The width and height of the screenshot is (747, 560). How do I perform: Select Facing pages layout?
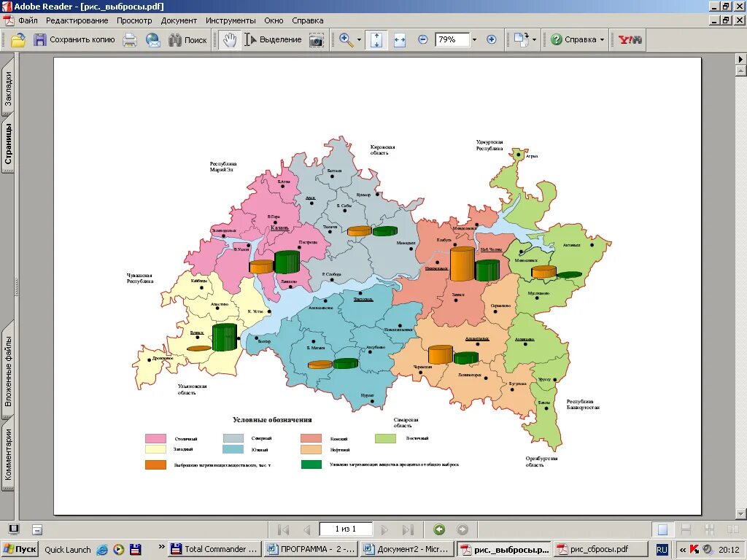(x=732, y=529)
